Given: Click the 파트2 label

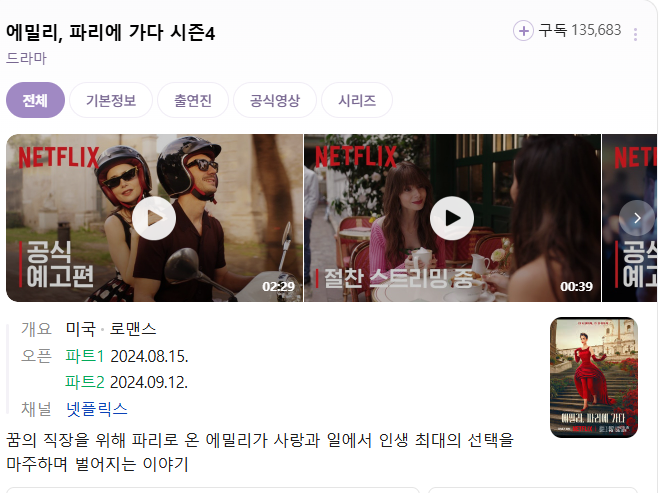Looking at the screenshot, I should point(85,382).
